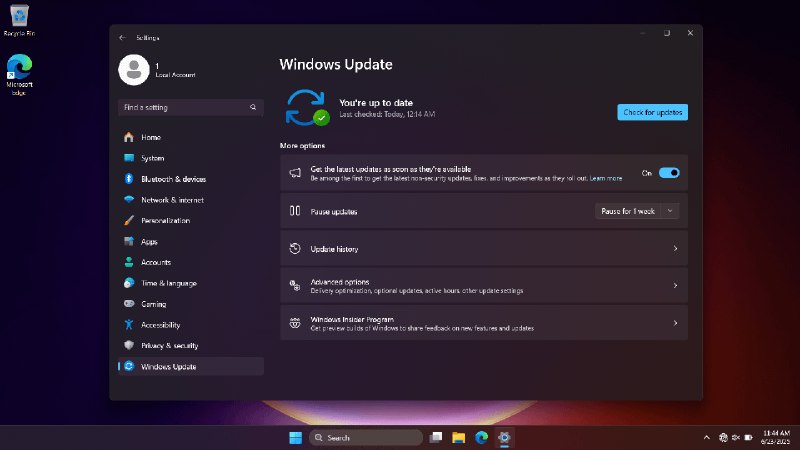Click the You're up to date heading
The height and width of the screenshot is (450, 800).
point(376,103)
